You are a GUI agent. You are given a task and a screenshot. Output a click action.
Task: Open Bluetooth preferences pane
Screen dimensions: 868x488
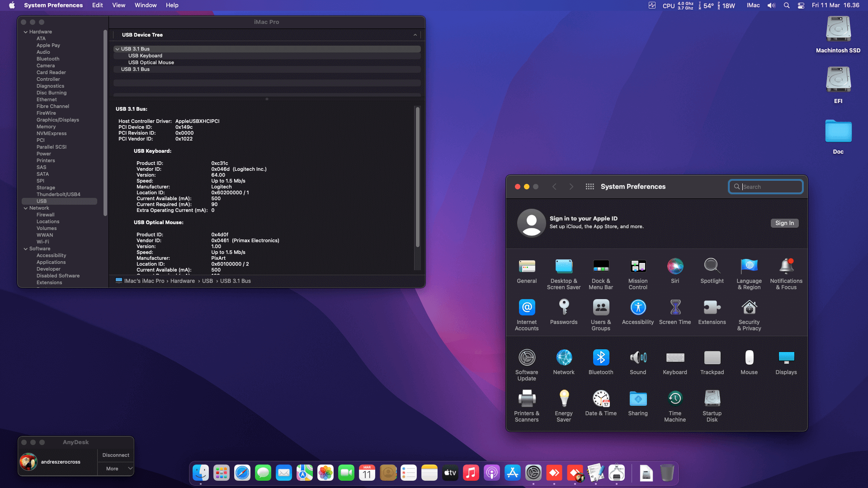pos(601,362)
